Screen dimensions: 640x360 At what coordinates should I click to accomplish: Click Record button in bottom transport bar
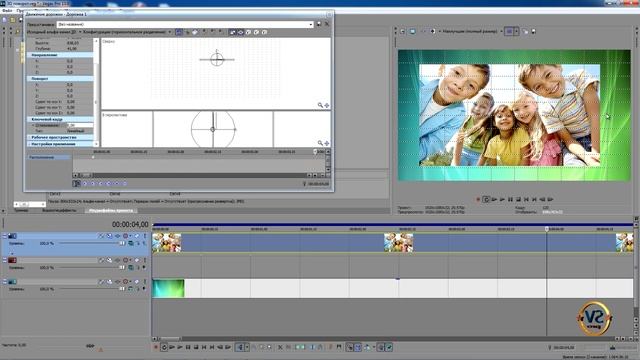coord(156,347)
